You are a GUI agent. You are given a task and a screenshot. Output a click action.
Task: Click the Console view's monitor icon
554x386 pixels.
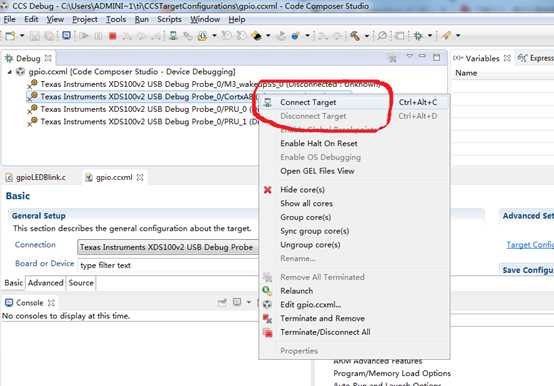237,302
